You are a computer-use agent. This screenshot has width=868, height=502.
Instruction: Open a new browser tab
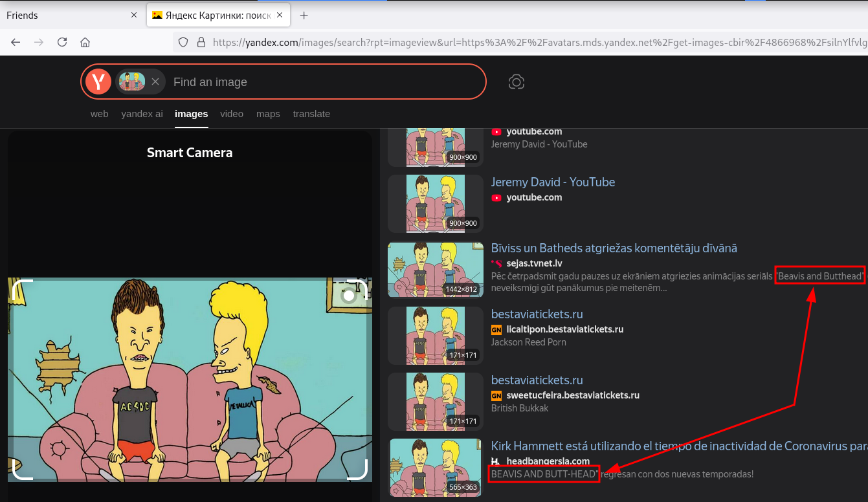(x=304, y=15)
